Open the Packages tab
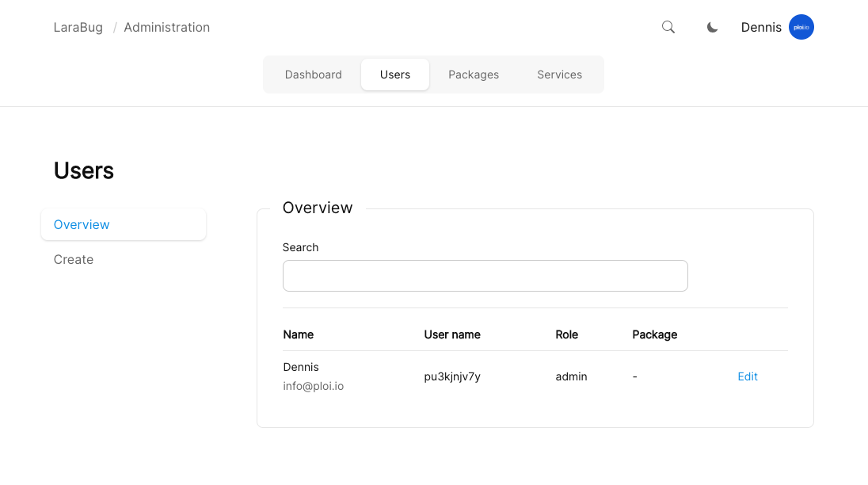This screenshot has width=868, height=485. [474, 74]
